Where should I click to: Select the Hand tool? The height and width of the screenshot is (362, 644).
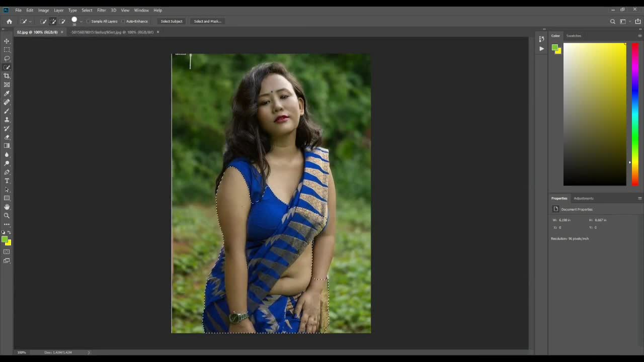[x=7, y=207]
